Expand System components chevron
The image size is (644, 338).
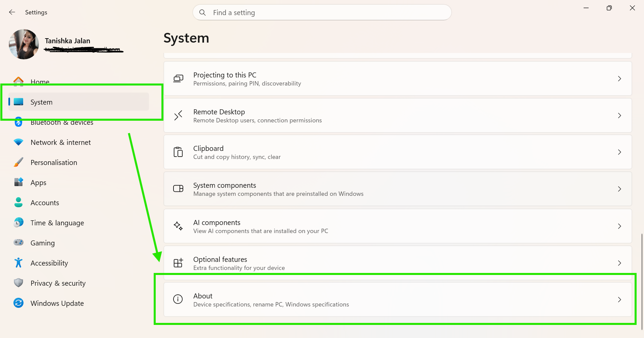click(x=620, y=189)
